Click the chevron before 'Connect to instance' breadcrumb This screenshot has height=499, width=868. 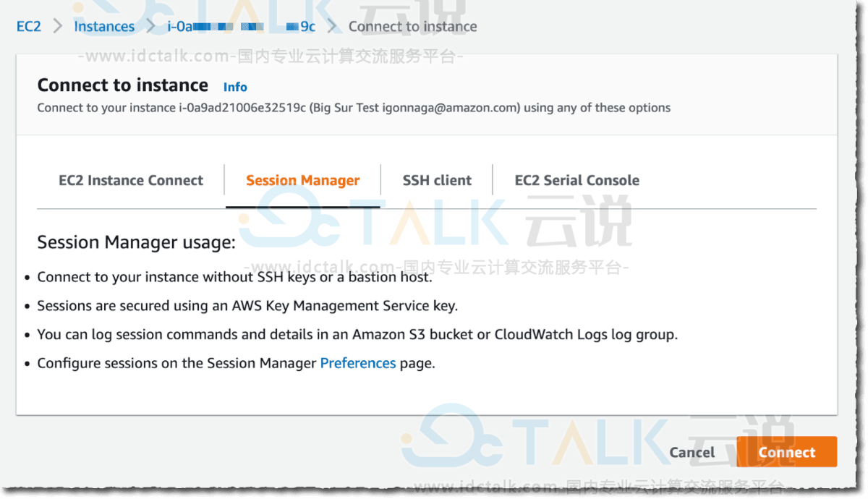(332, 27)
